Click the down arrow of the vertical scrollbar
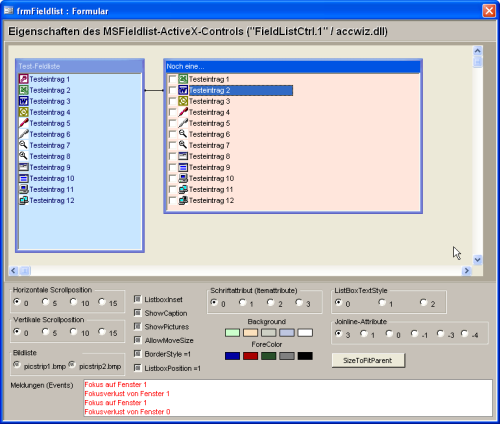Viewport: 500px width, 424px height. tap(478, 260)
